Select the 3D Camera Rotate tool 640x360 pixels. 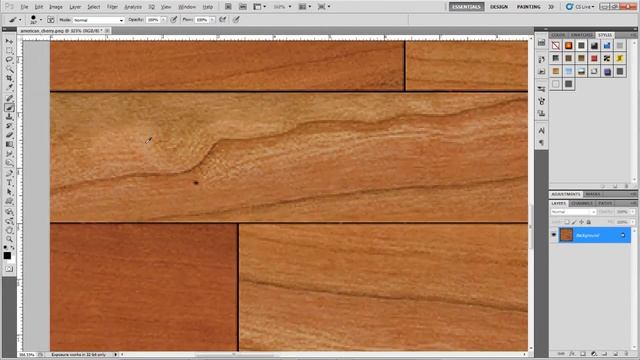[9, 221]
